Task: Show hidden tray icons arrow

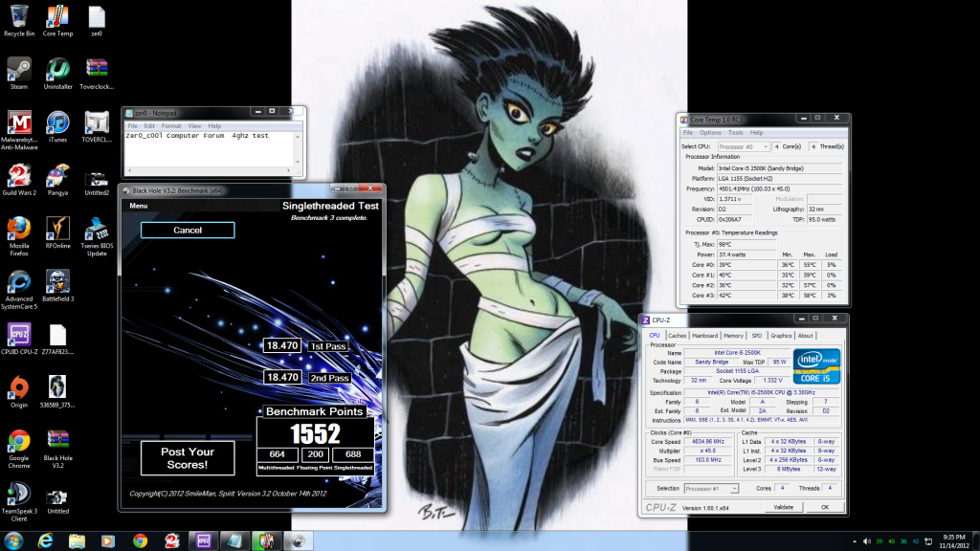Action: point(855,541)
